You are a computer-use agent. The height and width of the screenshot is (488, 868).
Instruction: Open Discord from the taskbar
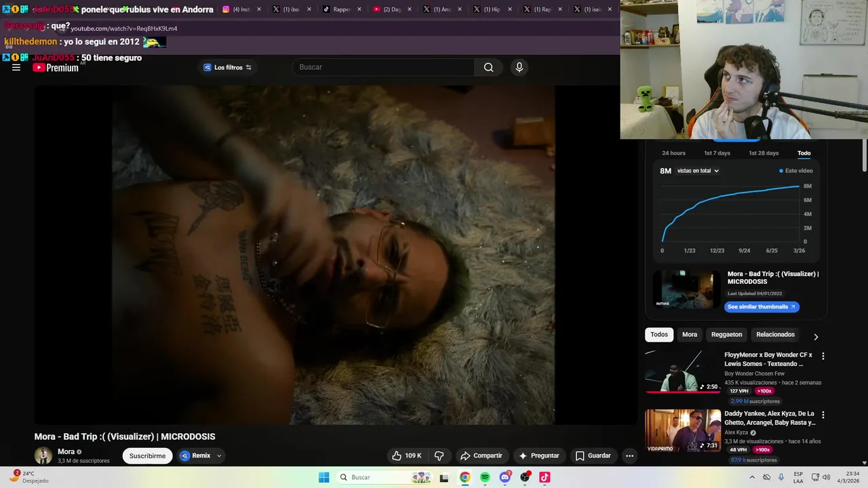click(x=505, y=477)
